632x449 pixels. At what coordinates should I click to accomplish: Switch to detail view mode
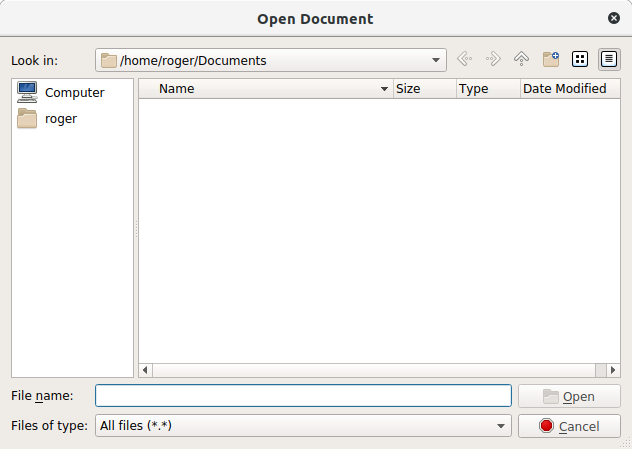(608, 60)
